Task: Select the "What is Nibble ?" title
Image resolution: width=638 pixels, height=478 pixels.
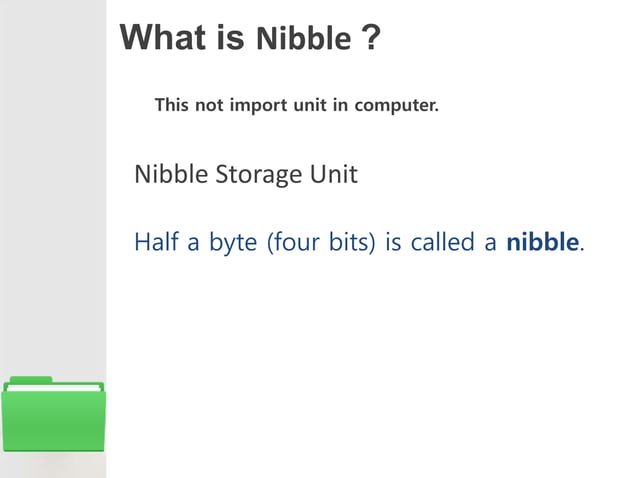Action: pyautogui.click(x=250, y=37)
